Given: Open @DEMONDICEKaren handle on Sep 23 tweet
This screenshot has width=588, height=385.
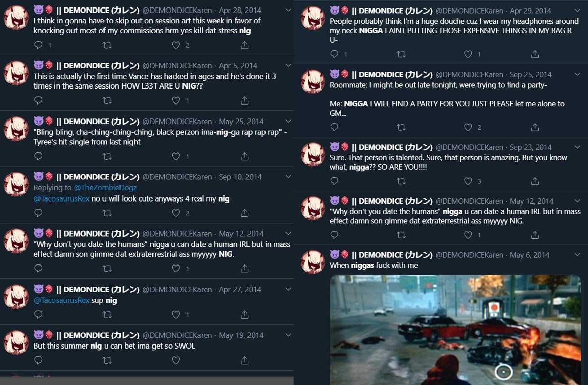Looking at the screenshot, I should [469, 147].
